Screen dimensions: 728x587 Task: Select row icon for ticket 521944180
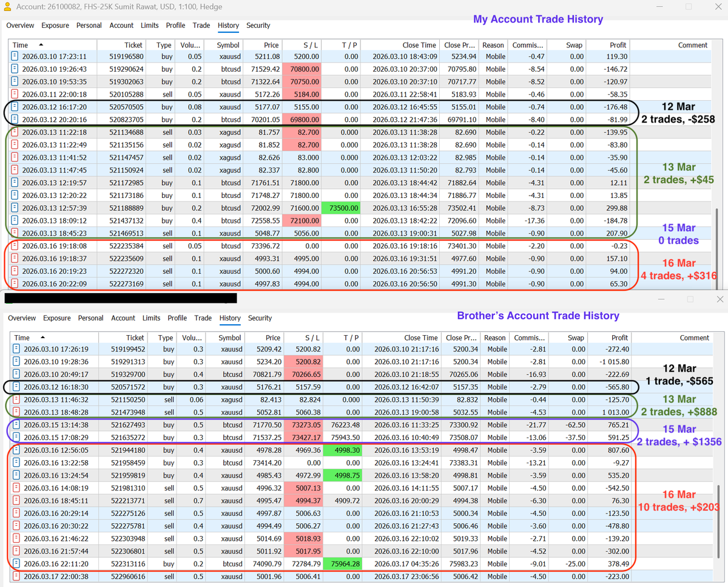pyautogui.click(x=17, y=450)
